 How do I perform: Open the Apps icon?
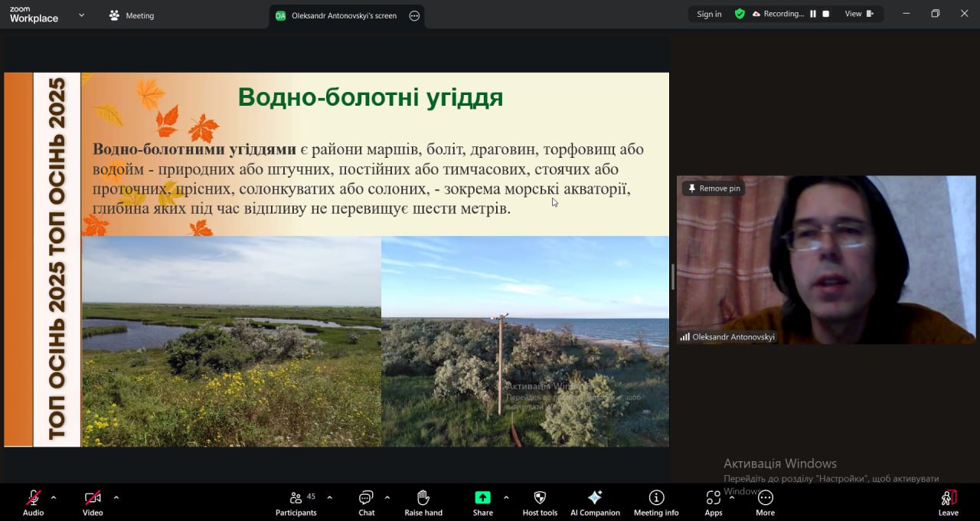pyautogui.click(x=713, y=497)
